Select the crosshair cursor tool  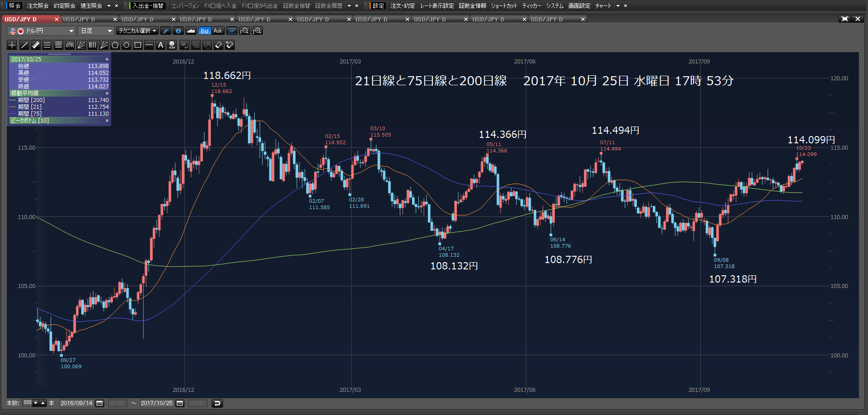point(12,45)
